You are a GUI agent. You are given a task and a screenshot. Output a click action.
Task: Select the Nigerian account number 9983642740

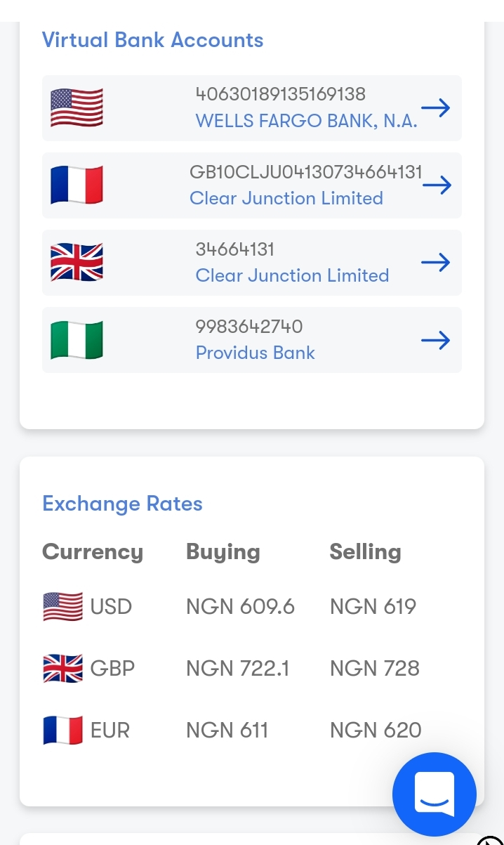248,327
